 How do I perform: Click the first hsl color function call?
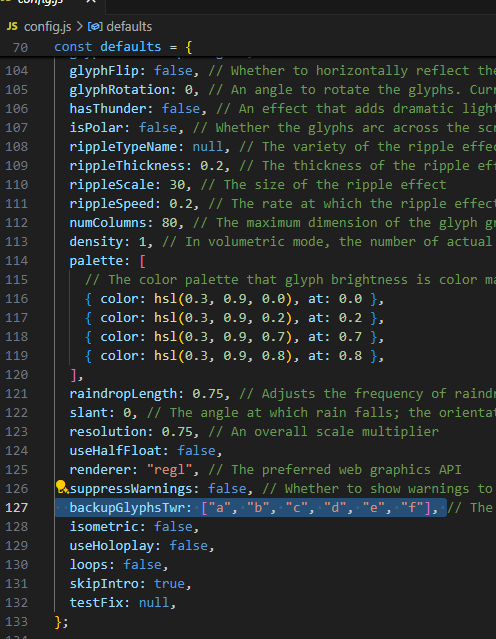[223, 299]
